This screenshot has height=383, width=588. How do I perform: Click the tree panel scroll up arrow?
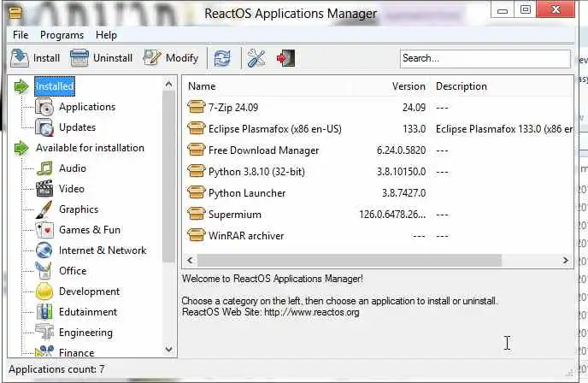tap(168, 85)
